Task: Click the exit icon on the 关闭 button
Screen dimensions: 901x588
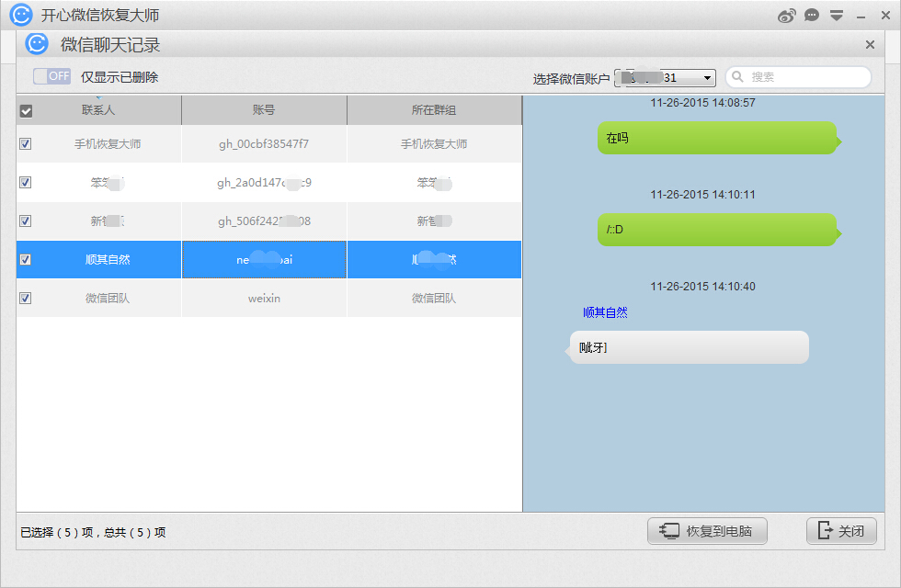Action: [825, 530]
